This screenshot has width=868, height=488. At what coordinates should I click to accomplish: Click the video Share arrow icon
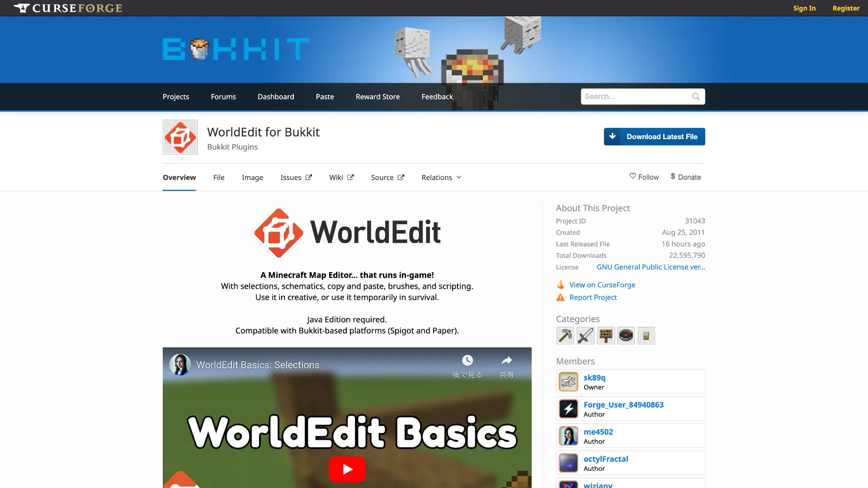tap(506, 360)
